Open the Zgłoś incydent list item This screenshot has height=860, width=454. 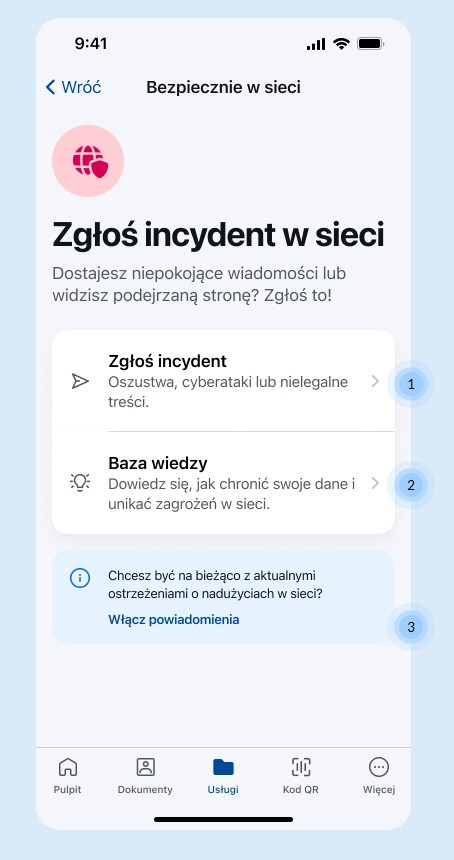click(223, 381)
